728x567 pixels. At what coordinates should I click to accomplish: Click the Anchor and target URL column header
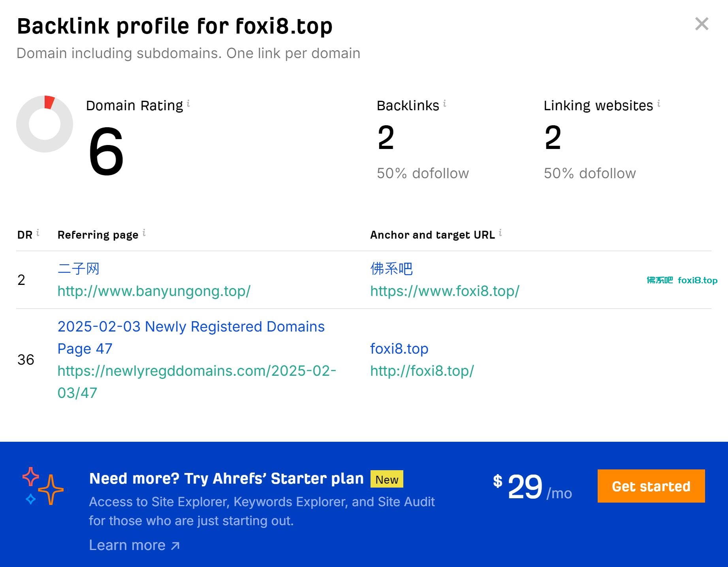[x=433, y=235]
